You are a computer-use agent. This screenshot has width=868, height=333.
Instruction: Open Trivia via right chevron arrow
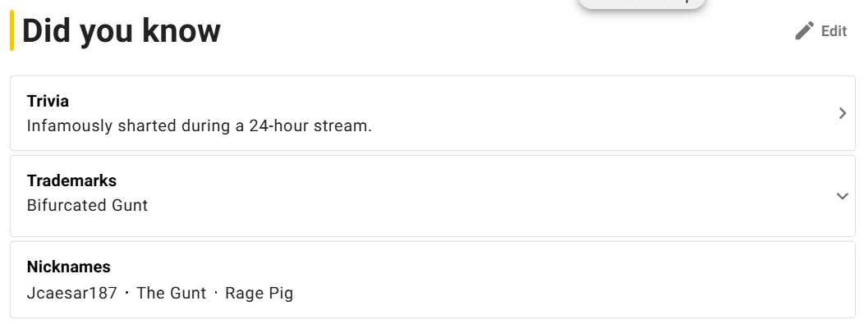coord(843,113)
